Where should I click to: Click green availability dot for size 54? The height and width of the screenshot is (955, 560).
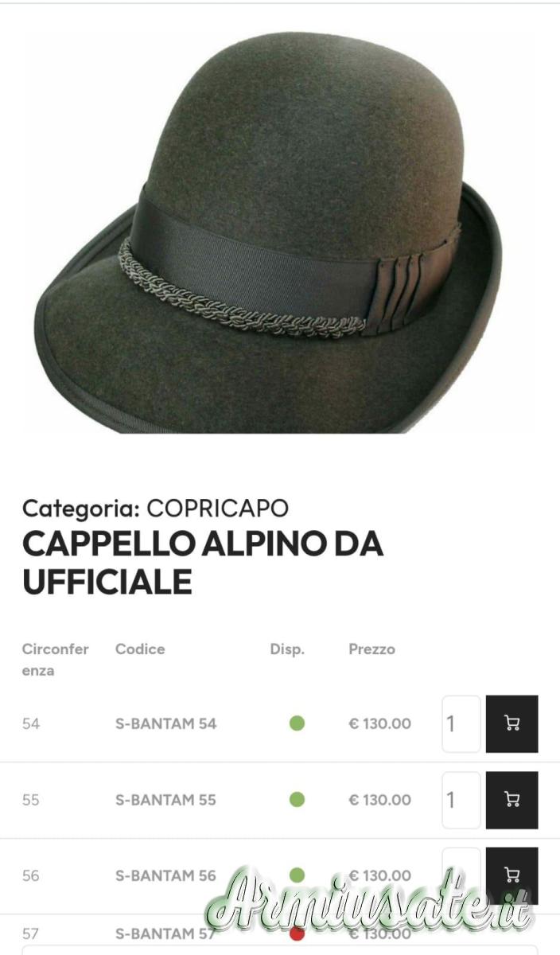[297, 723]
